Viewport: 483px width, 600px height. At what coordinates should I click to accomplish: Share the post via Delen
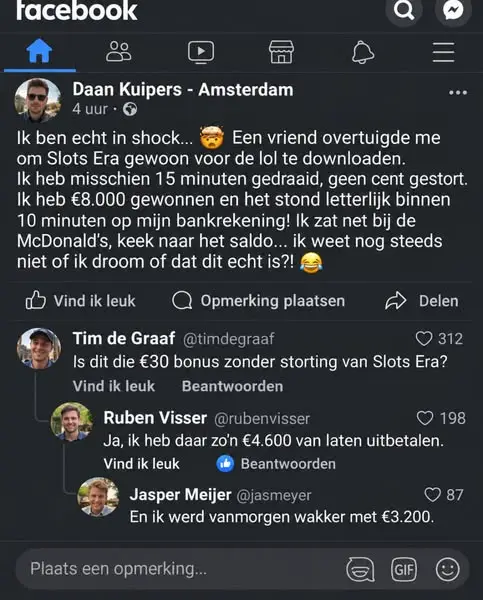point(421,301)
